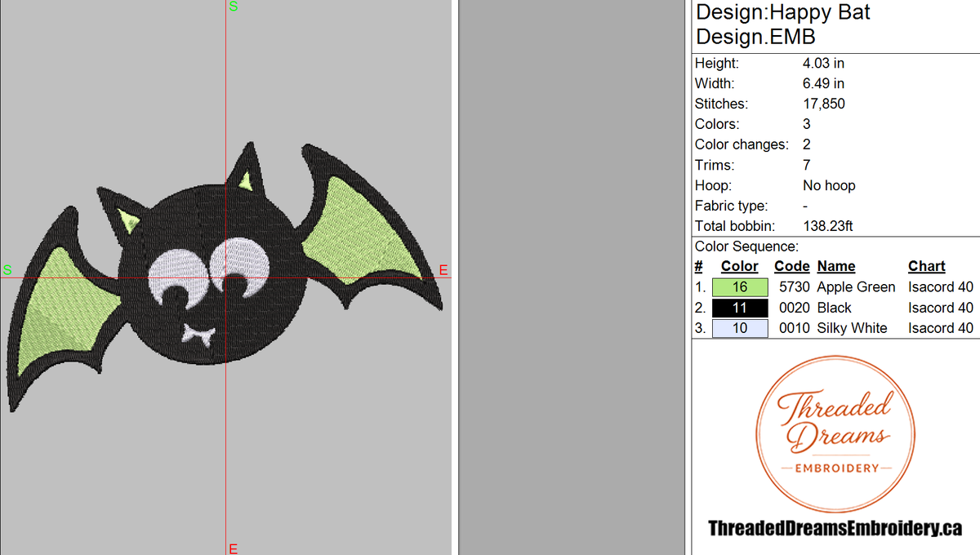The image size is (980, 555).
Task: Click the Black color swatch 11
Action: coord(740,308)
